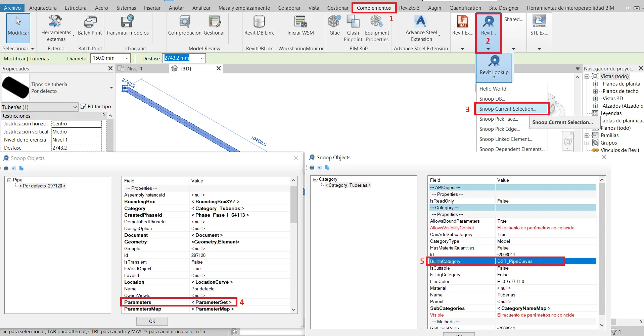644x336 pixels.
Task: Close the Propiedades panel
Action: pos(110,68)
